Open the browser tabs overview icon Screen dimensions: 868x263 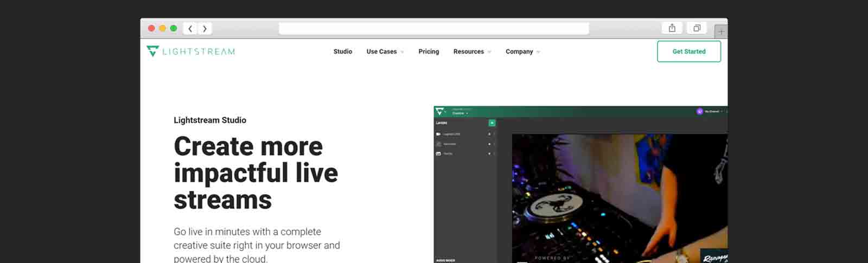(x=697, y=28)
